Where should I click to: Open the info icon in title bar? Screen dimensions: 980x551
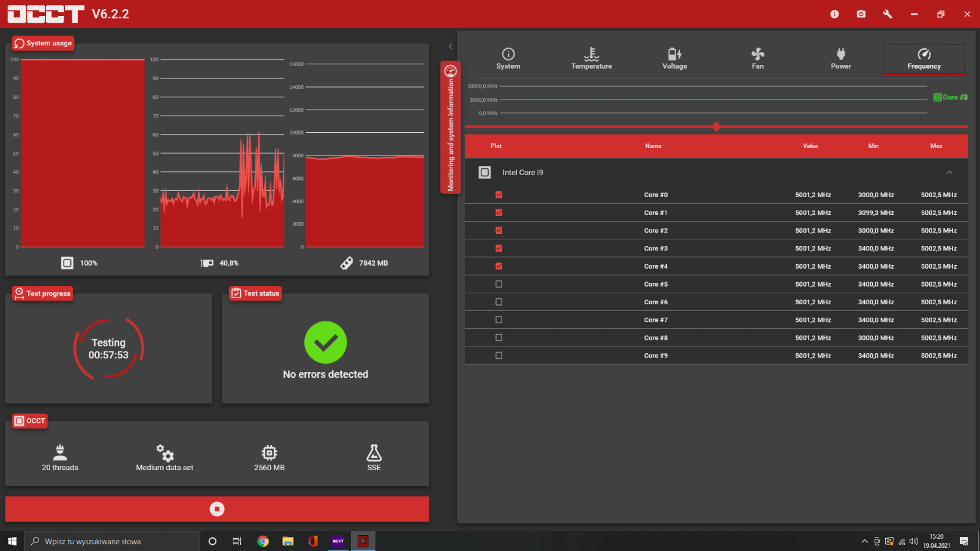coord(834,14)
